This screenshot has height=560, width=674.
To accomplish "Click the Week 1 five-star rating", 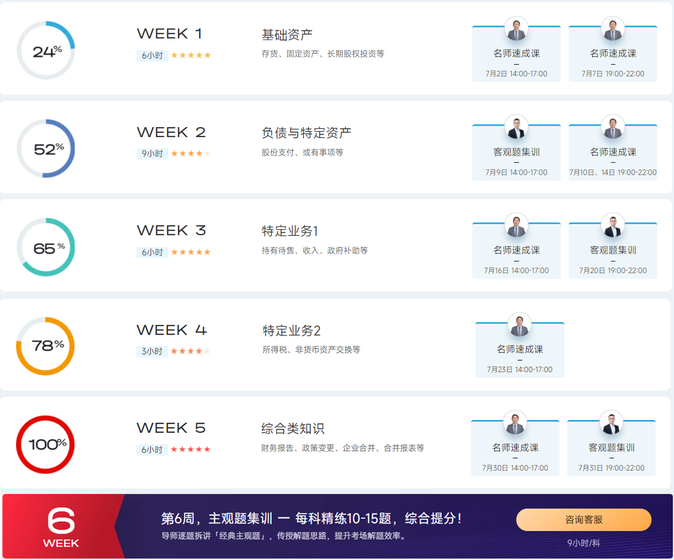I will 191,56.
